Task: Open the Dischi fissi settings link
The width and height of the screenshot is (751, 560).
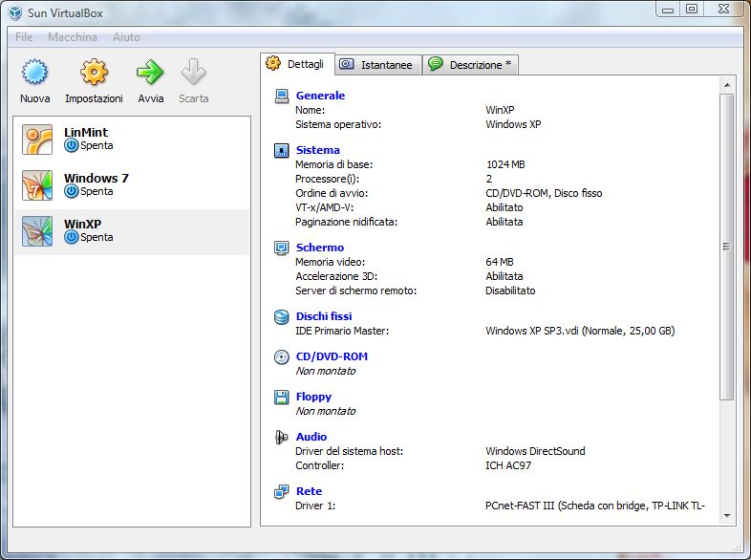Action: pos(324,316)
